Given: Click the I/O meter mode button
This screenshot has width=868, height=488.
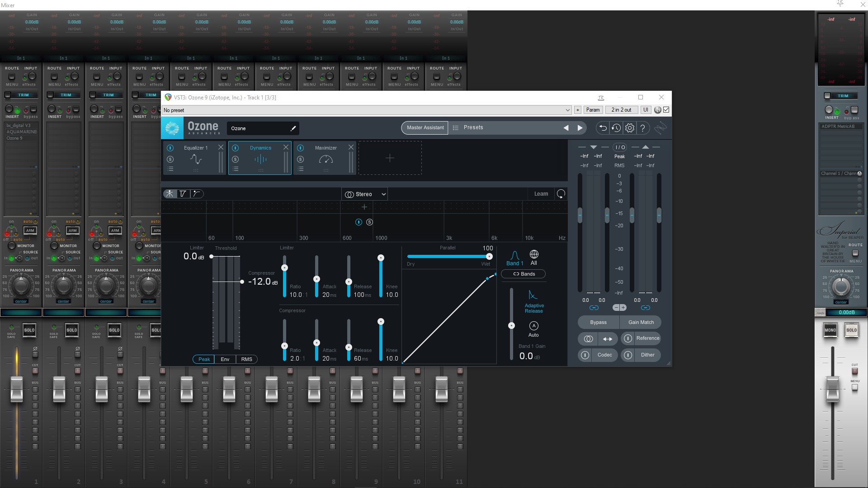Looking at the screenshot, I should point(619,147).
